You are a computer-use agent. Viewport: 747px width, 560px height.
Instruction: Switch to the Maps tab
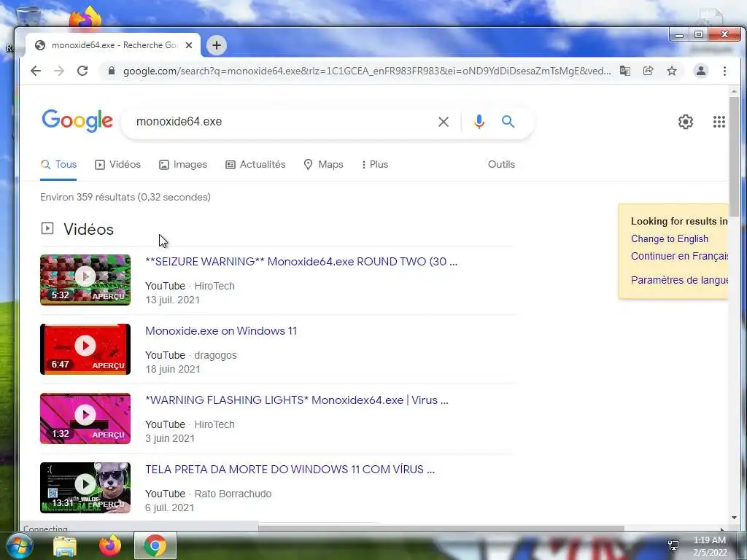[323, 165]
